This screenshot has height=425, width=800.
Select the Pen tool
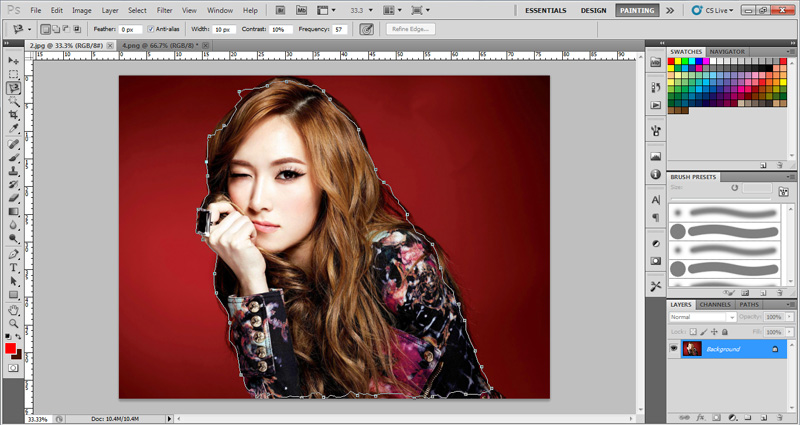[x=13, y=254]
